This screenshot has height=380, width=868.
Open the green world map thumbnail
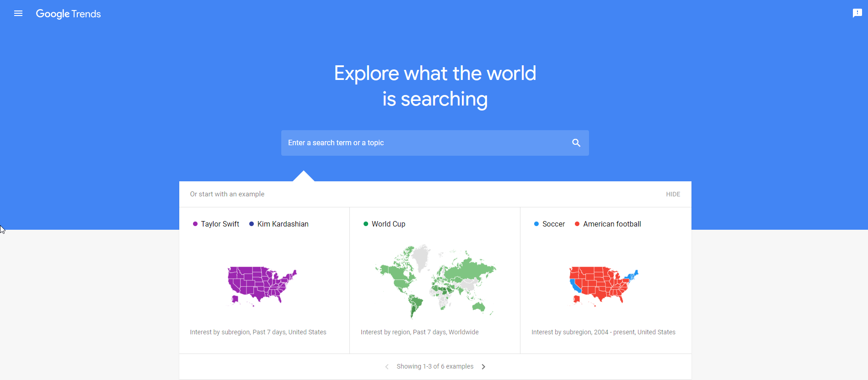[435, 281]
